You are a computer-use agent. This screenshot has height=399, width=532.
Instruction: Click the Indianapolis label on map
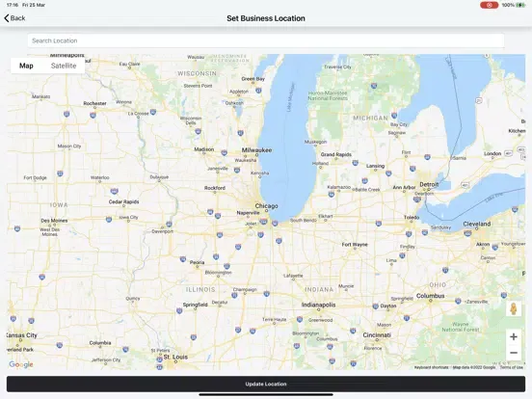pyautogui.click(x=319, y=305)
